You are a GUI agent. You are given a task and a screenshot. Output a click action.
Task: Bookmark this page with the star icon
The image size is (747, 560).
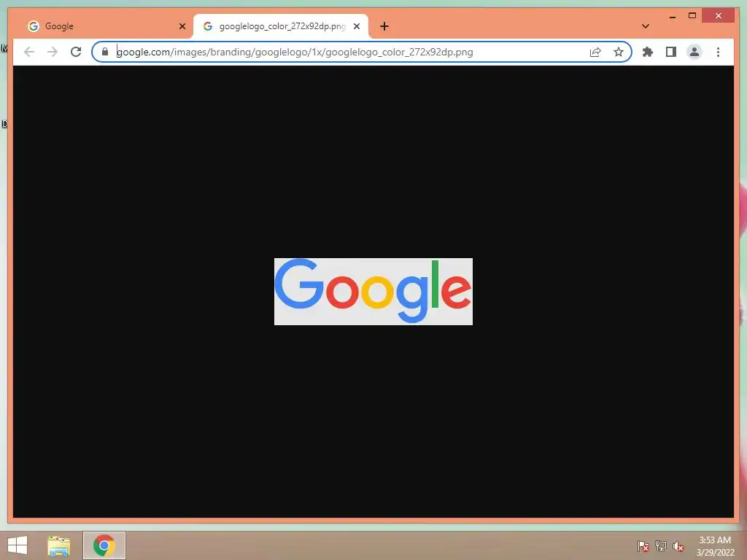tap(619, 52)
